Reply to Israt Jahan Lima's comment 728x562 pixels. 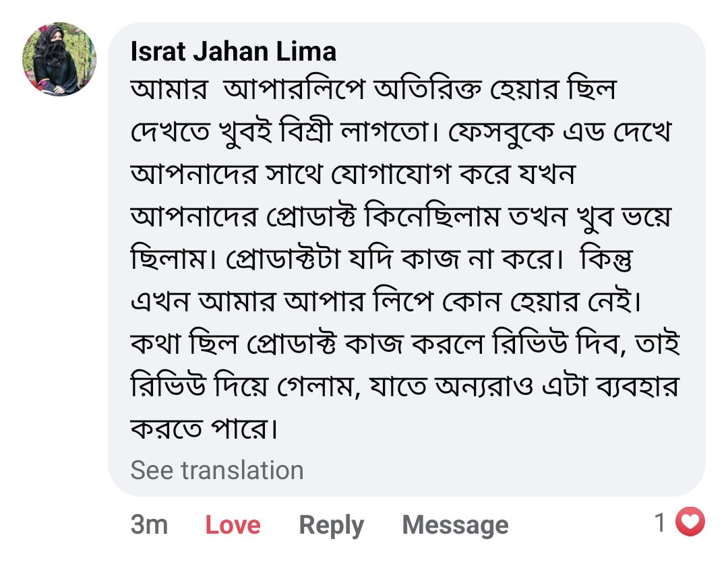point(331,525)
